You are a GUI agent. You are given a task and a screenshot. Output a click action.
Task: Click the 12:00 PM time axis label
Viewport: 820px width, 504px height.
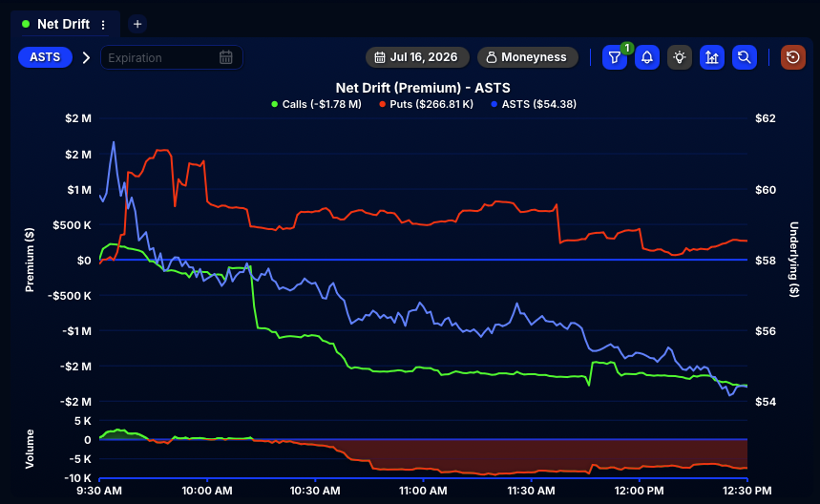click(639, 491)
